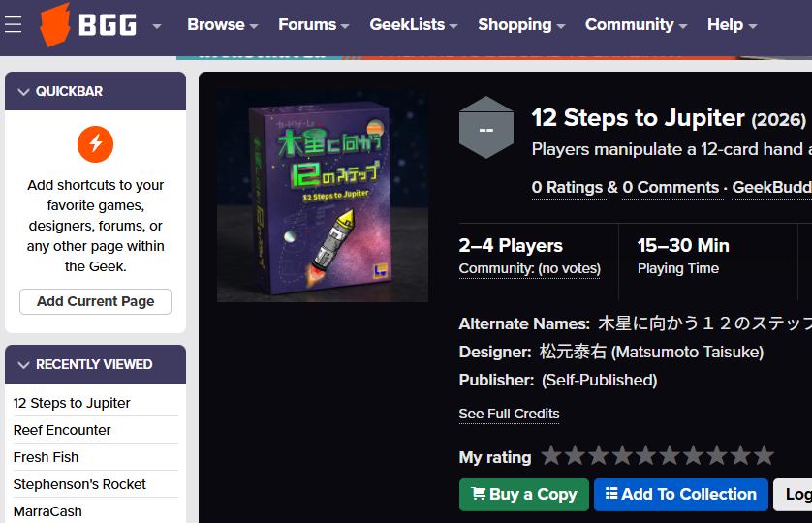Click the 2–4 Players text
Viewport: 812px width, 523px height.
click(x=511, y=245)
